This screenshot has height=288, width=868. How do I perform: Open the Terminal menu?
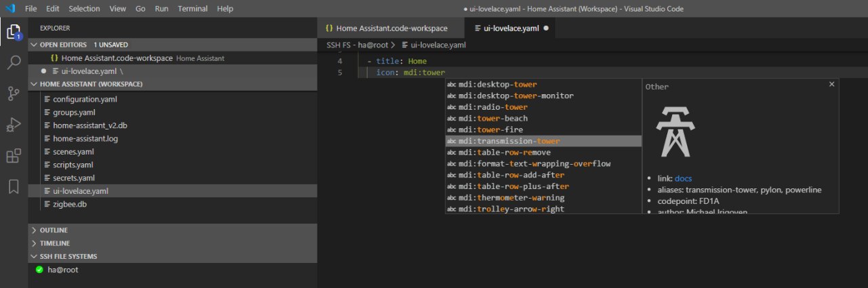[193, 9]
